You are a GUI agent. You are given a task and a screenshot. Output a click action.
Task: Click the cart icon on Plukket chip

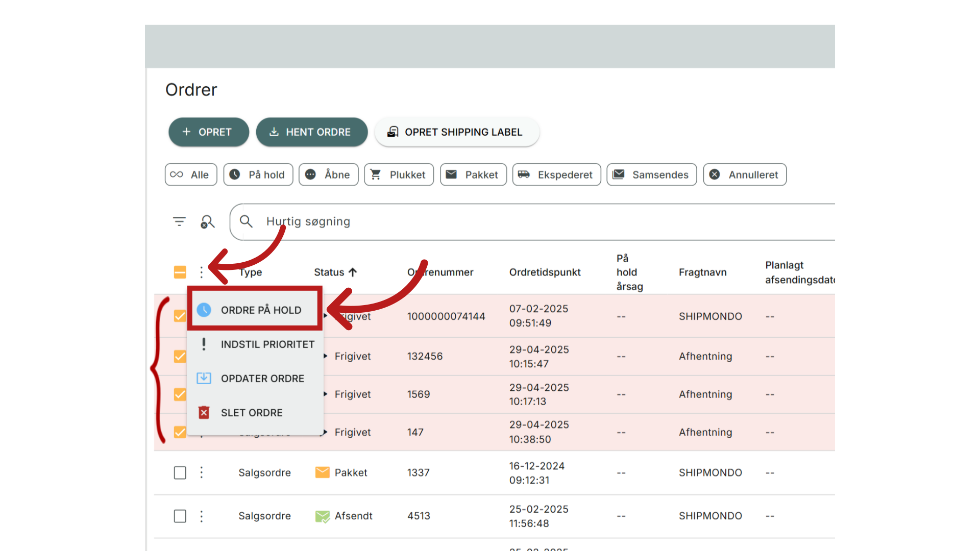[376, 174]
